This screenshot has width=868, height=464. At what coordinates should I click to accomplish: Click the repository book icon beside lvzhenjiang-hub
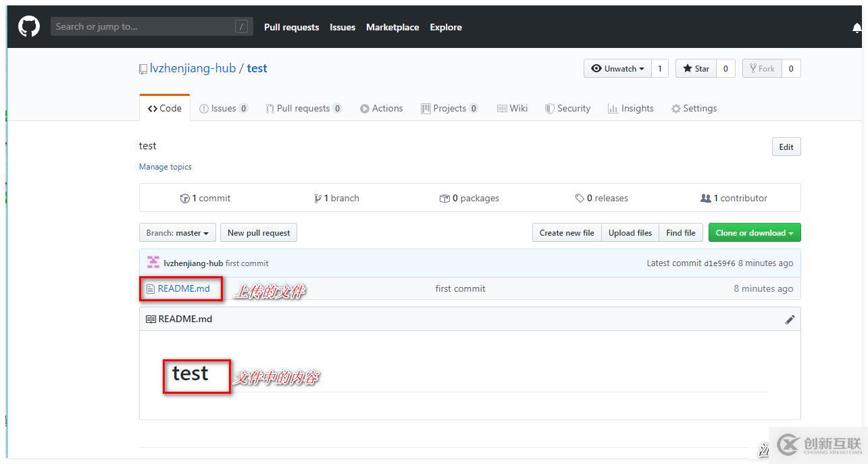pyautogui.click(x=143, y=69)
